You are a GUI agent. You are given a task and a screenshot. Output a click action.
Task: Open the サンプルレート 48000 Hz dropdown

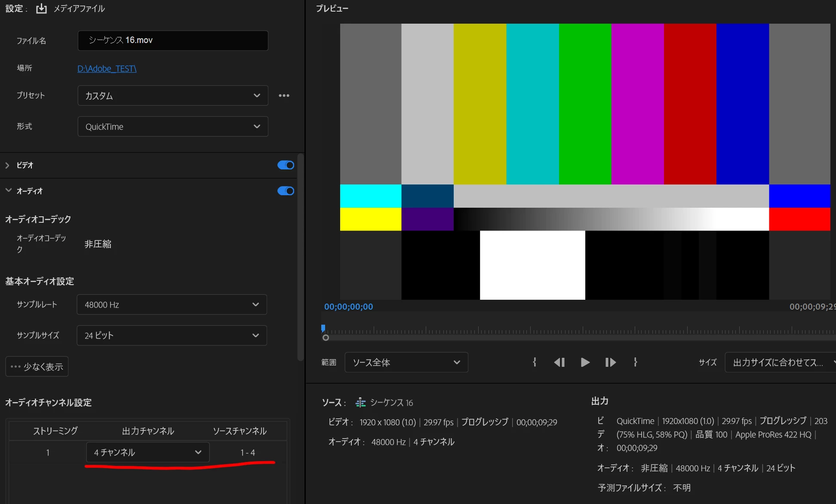(x=172, y=304)
